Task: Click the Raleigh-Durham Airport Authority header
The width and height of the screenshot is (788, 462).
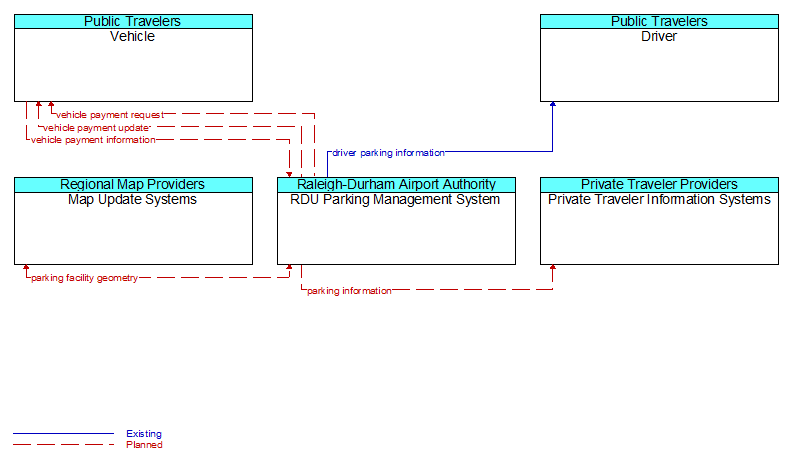Action: pos(396,184)
